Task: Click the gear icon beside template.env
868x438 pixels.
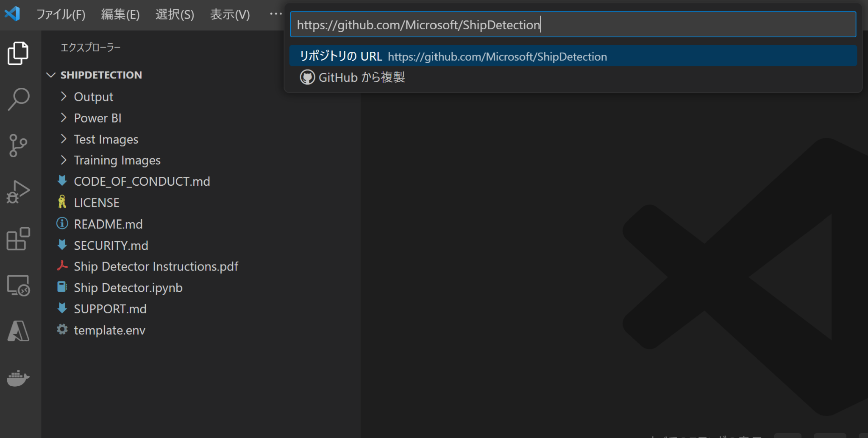Action: [62, 330]
